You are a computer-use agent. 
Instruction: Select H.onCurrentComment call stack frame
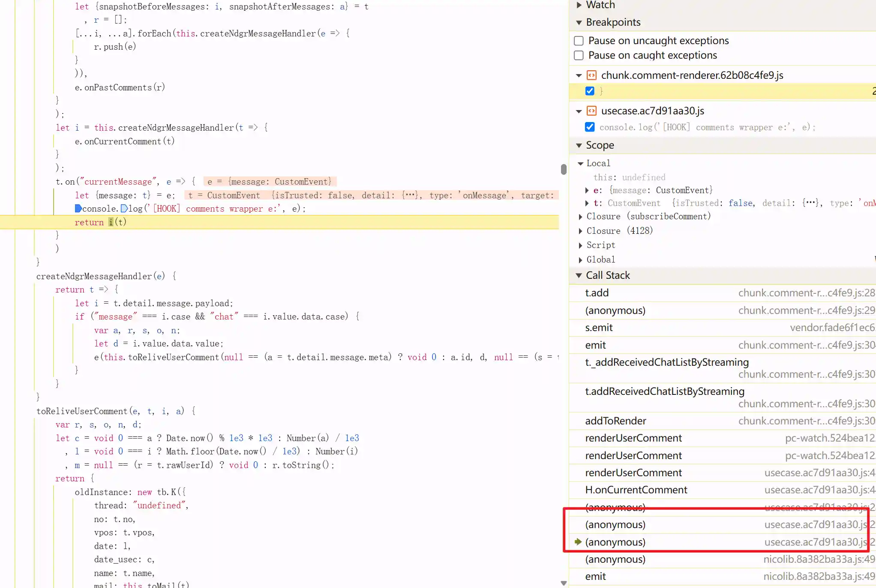click(636, 490)
